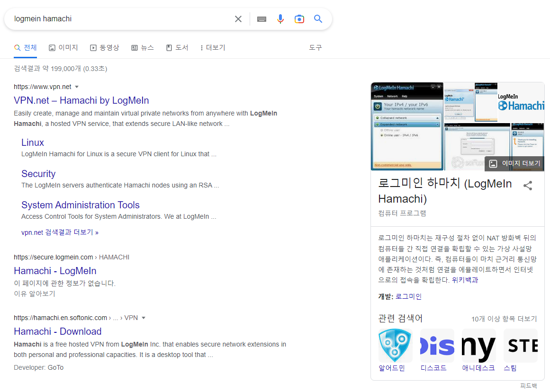This screenshot has width=550, height=392.
Task: Open the 로그미인 developer link
Action: 408,297
